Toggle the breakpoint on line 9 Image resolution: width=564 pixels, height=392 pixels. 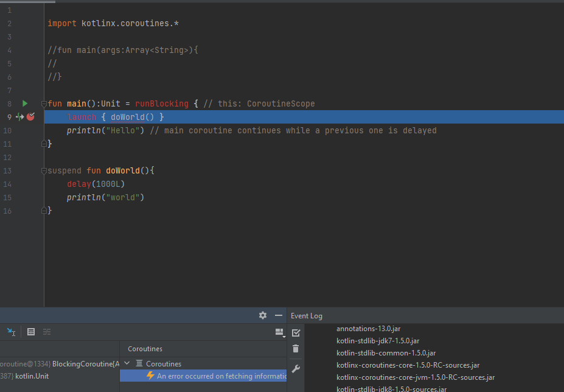pos(30,117)
